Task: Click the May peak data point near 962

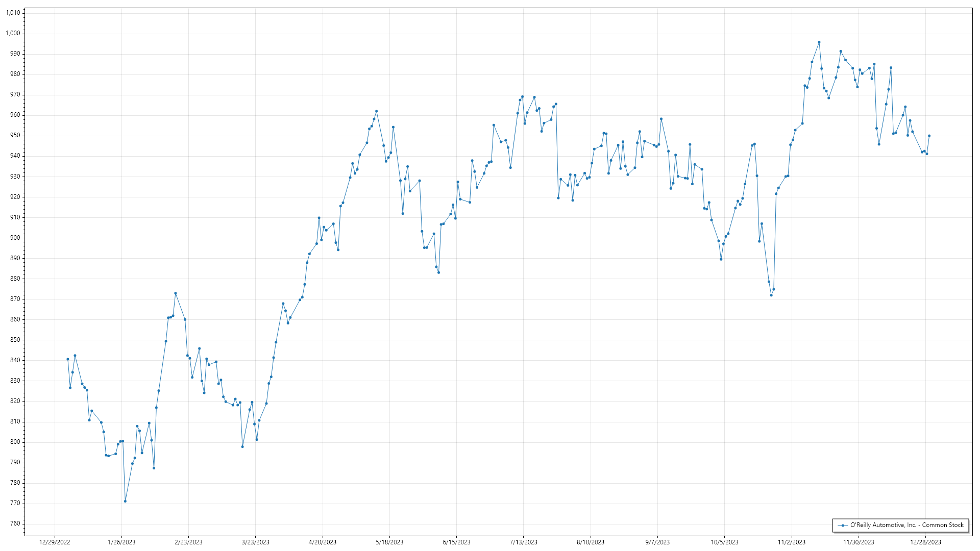Action: 377,111
